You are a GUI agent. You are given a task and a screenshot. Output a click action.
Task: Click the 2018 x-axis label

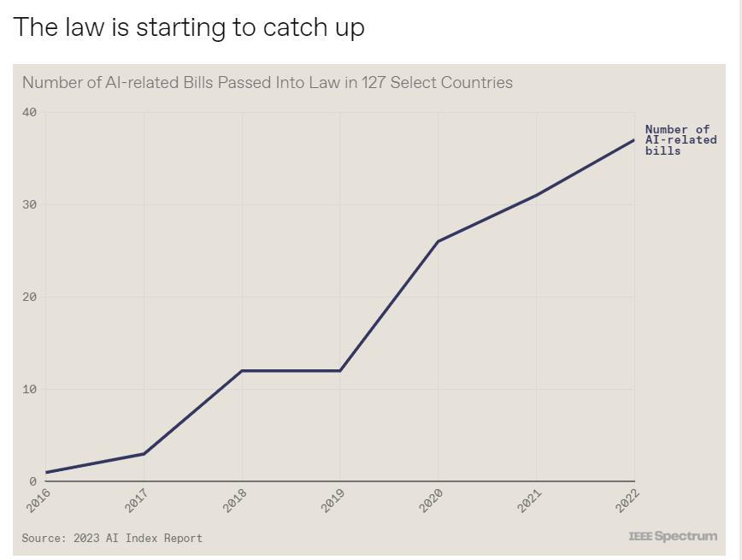click(x=234, y=500)
